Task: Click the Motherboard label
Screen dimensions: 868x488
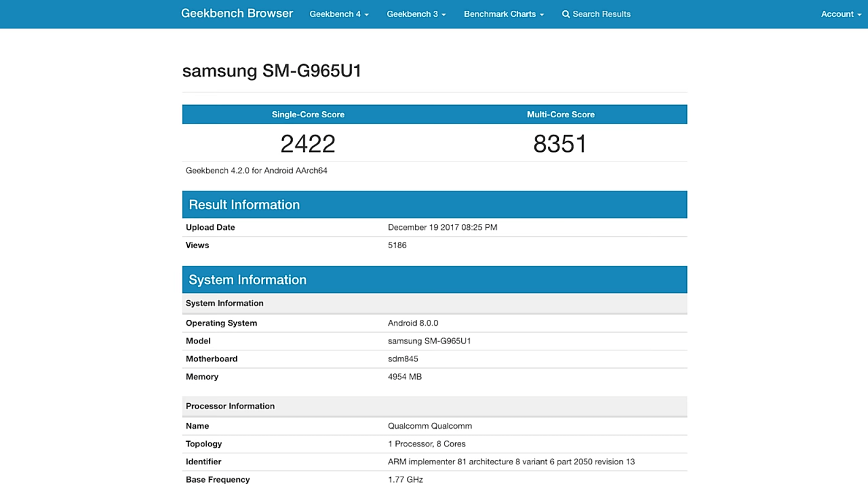Action: click(x=212, y=359)
